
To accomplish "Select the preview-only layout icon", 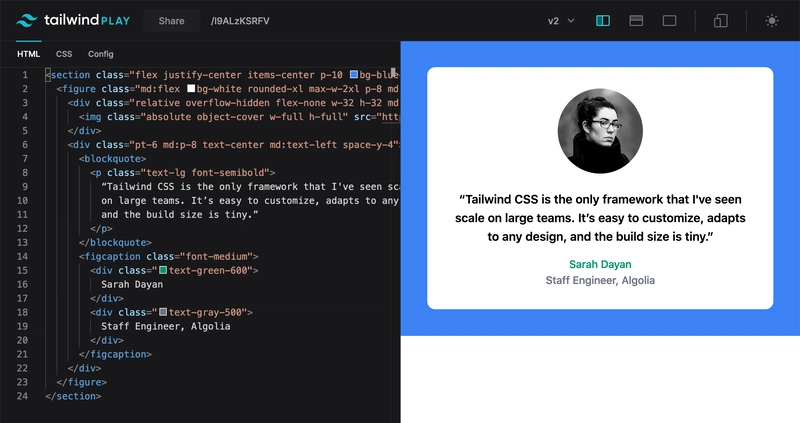I will coord(669,20).
